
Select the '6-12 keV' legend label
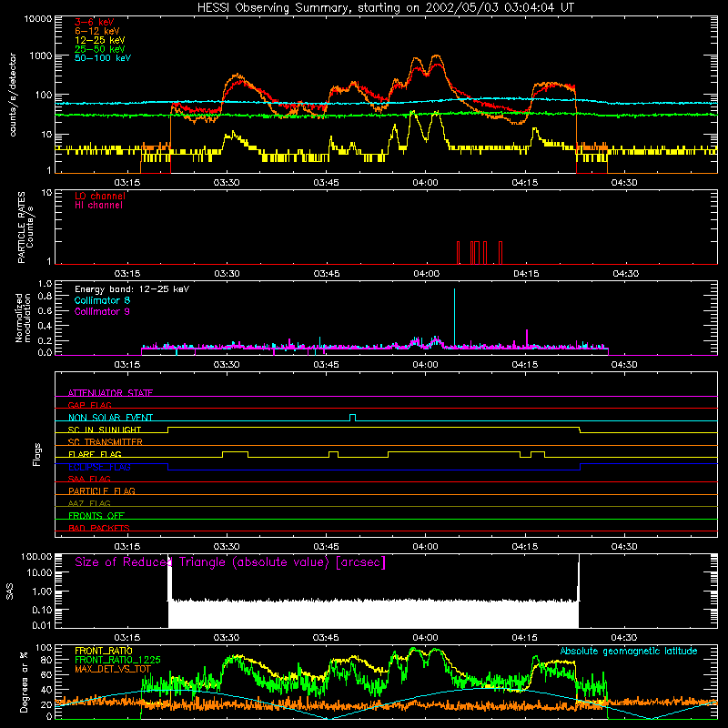coord(97,31)
